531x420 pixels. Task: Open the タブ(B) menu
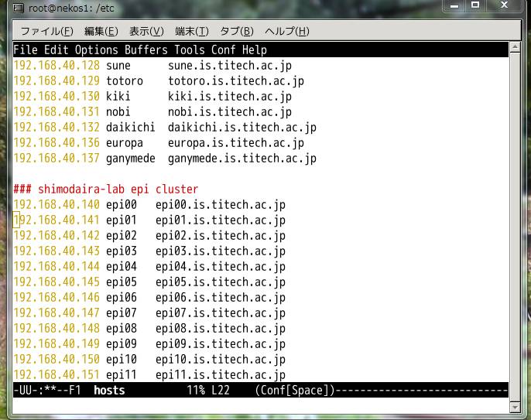(x=237, y=31)
